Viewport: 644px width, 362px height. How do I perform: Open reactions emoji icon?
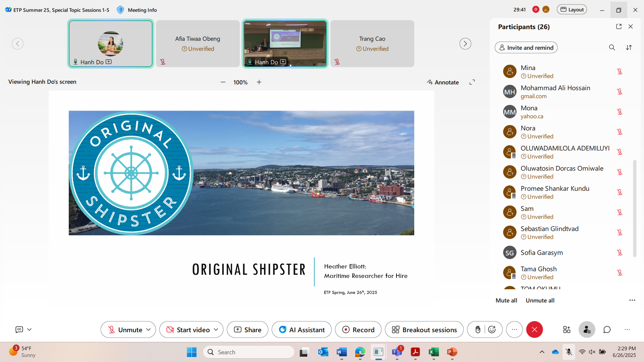tap(492, 329)
